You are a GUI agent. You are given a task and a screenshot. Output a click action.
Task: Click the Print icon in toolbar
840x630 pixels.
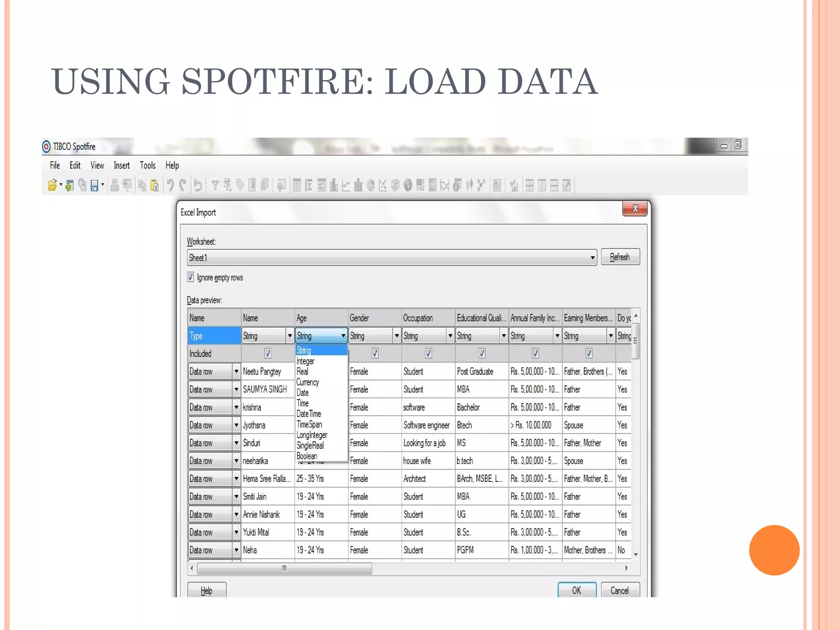(x=115, y=186)
